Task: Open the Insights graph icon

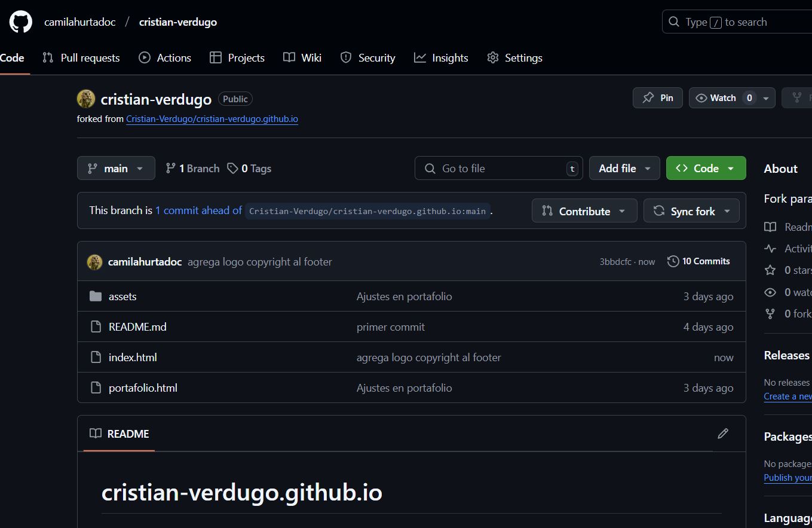Action: pyautogui.click(x=419, y=57)
